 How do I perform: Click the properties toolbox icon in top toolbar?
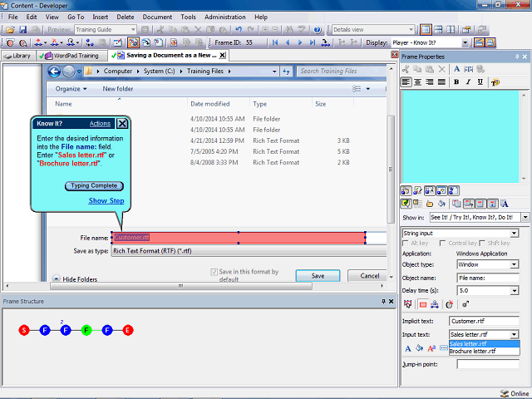click(466, 30)
